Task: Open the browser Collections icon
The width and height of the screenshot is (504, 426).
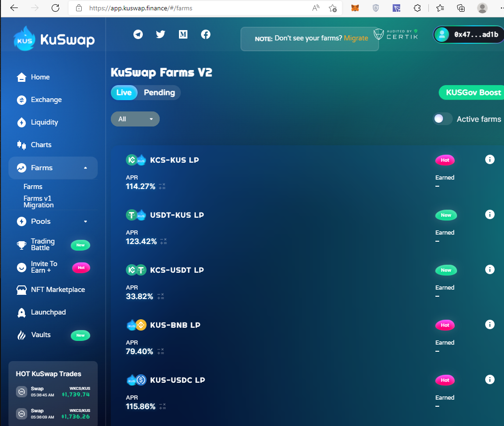Action: pos(461,8)
